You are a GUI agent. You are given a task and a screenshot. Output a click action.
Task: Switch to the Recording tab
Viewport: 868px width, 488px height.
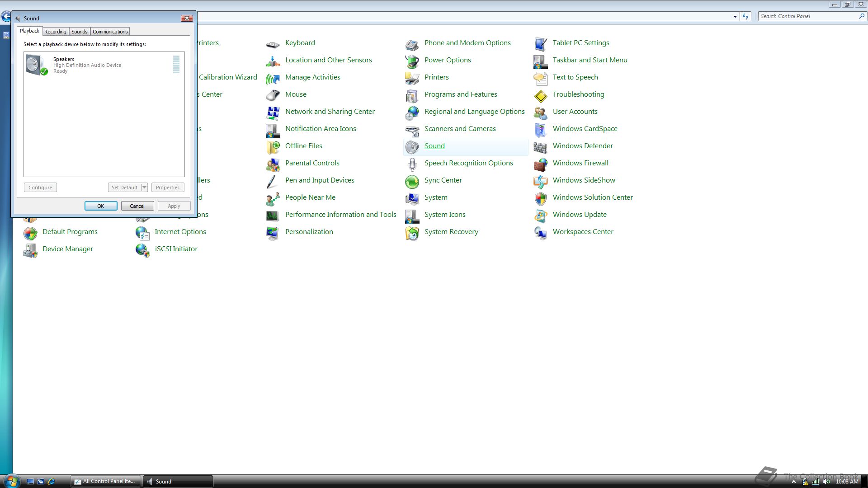tap(55, 32)
